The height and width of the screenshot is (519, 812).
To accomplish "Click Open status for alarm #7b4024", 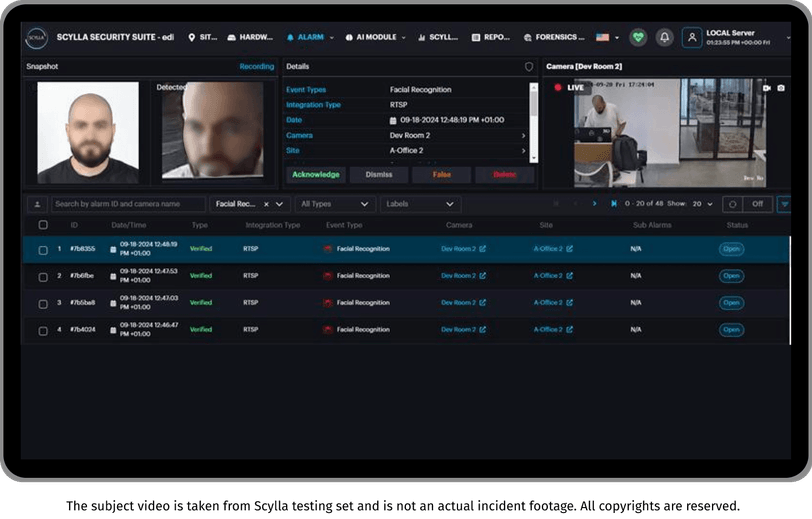I will (731, 330).
